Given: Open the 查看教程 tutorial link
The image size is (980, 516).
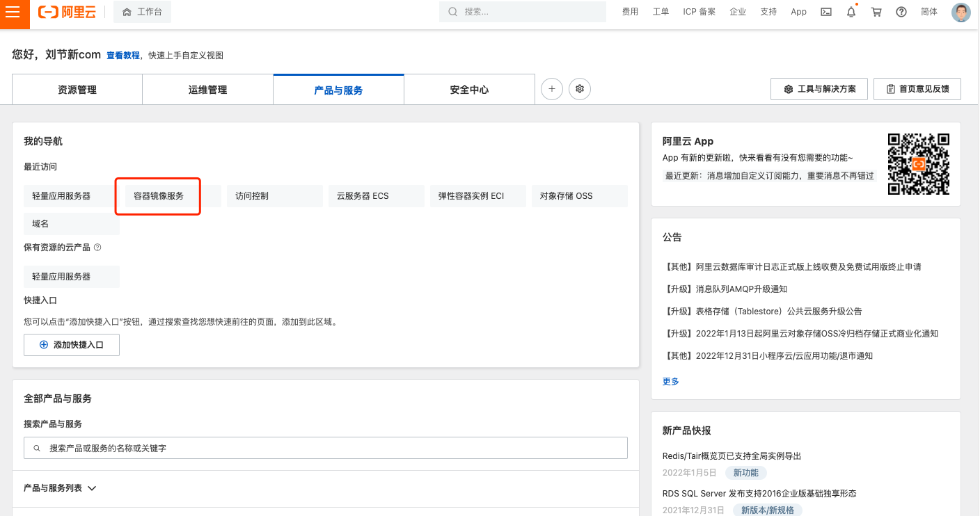Looking at the screenshot, I should point(123,55).
